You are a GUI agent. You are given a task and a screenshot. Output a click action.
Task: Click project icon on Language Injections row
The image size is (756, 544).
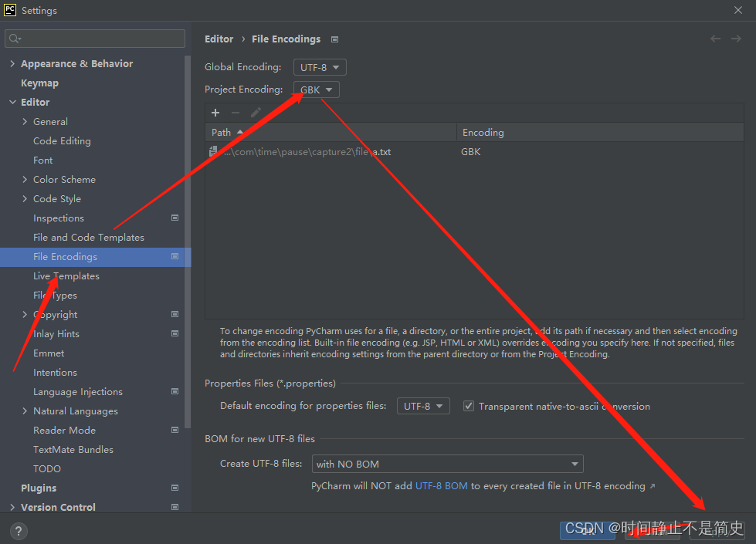click(x=175, y=391)
